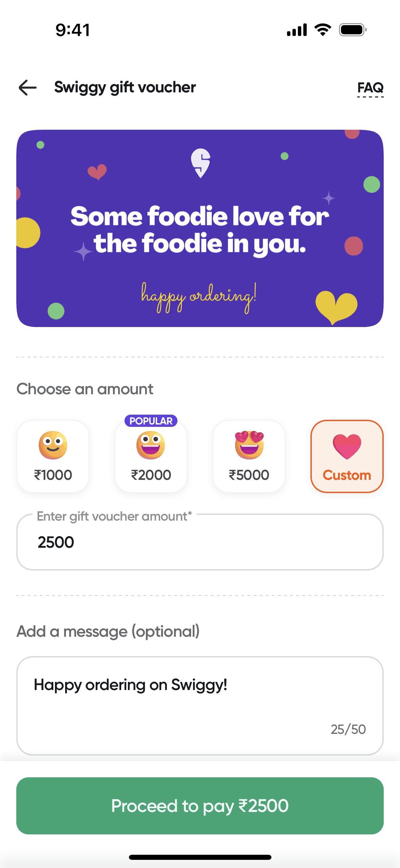Tap the grinning emoji for ₹2000

point(151,445)
